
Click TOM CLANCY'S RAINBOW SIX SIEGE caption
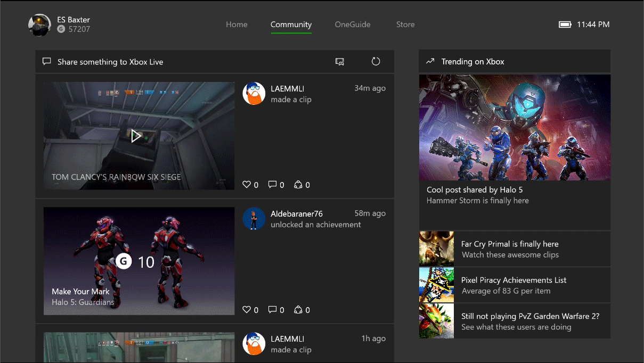point(116,177)
